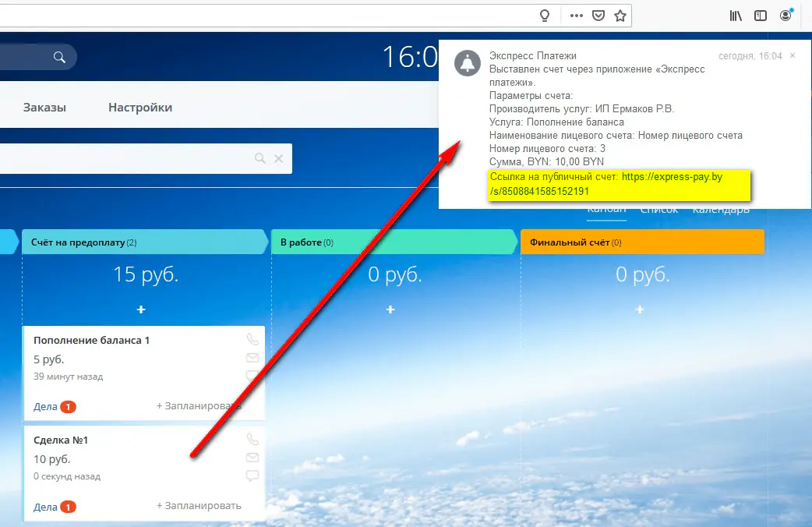Bookmark this page with the star icon
The width and height of the screenshot is (812, 527).
point(620,16)
